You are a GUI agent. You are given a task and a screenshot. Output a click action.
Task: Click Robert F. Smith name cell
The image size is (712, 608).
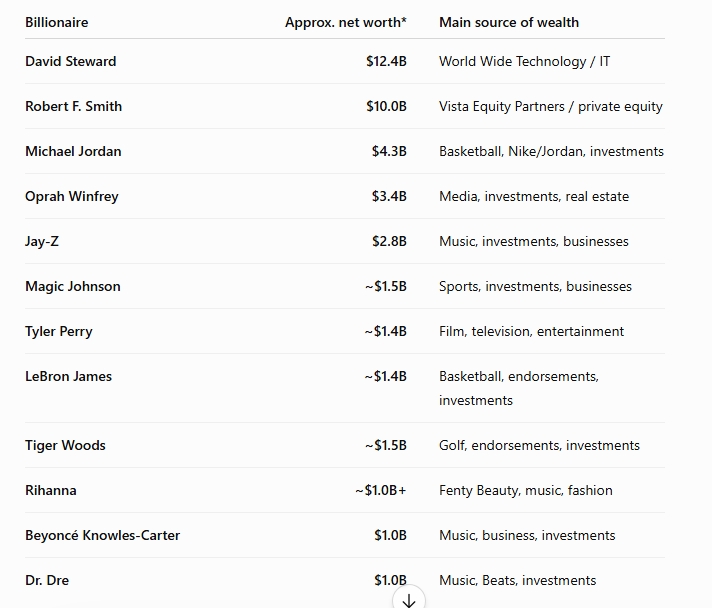point(74,106)
